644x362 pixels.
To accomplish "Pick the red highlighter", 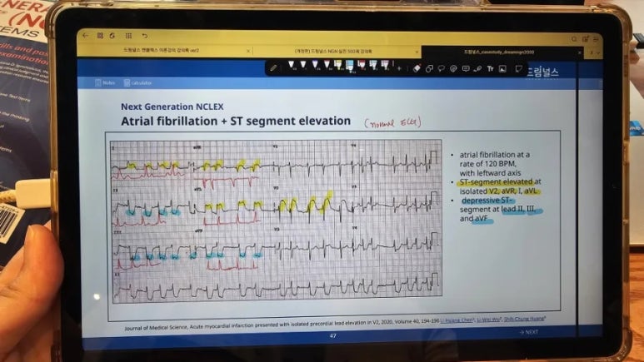I will point(362,65).
